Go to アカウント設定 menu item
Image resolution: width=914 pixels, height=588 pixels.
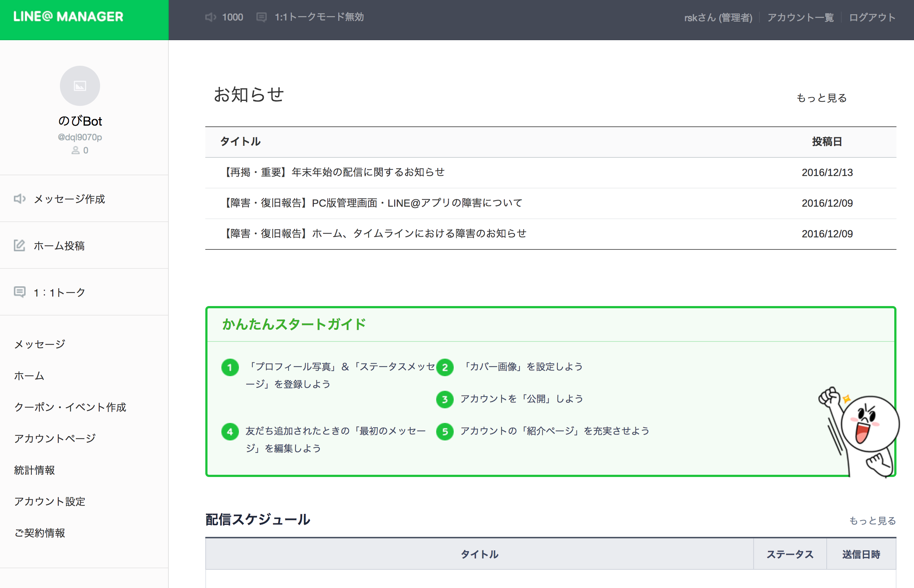50,501
